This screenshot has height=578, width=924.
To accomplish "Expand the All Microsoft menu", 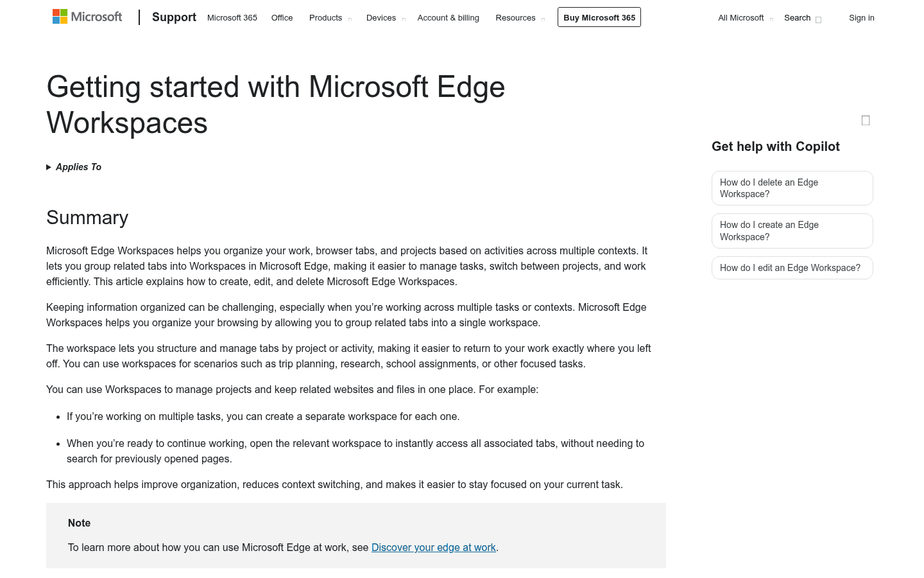I will [746, 18].
